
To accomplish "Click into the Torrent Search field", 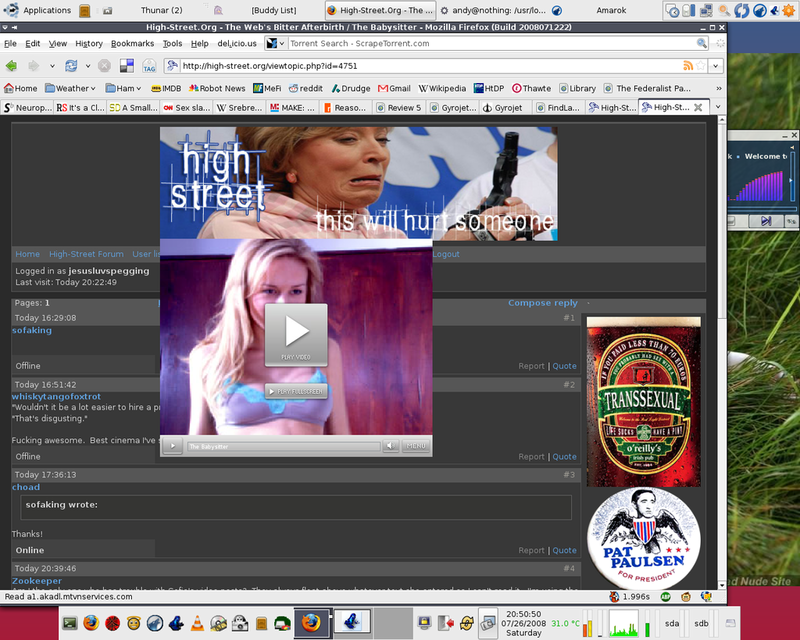I will (492, 43).
